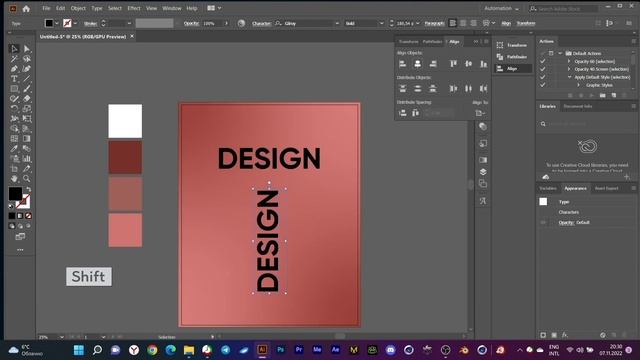The height and width of the screenshot is (360, 640).
Task: Select the Eraser tool
Action: coord(27,98)
